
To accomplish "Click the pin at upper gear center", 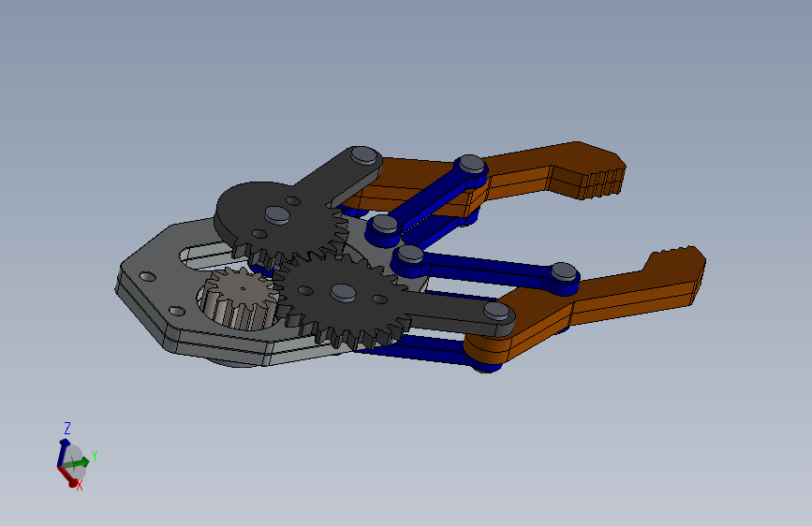I will (x=277, y=215).
